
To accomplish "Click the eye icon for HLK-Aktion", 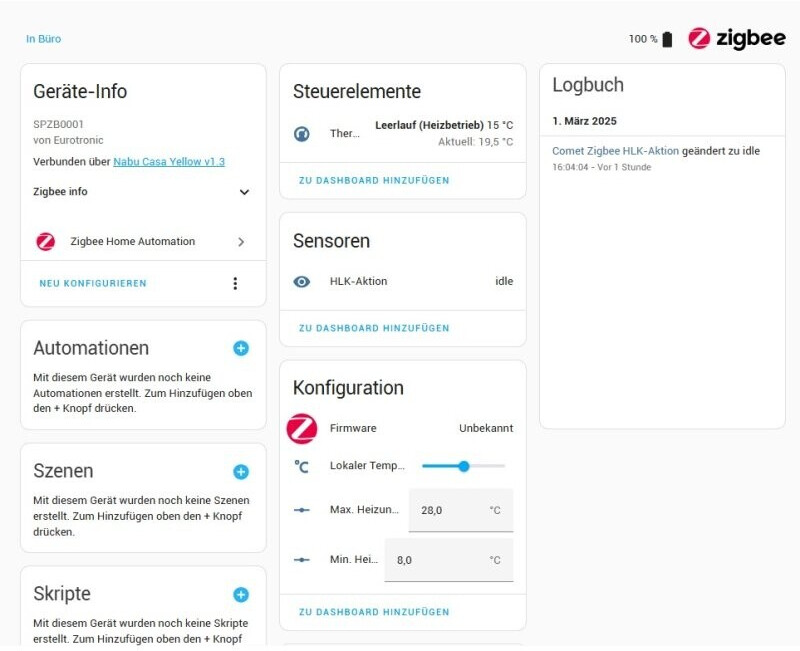I will click(x=302, y=281).
